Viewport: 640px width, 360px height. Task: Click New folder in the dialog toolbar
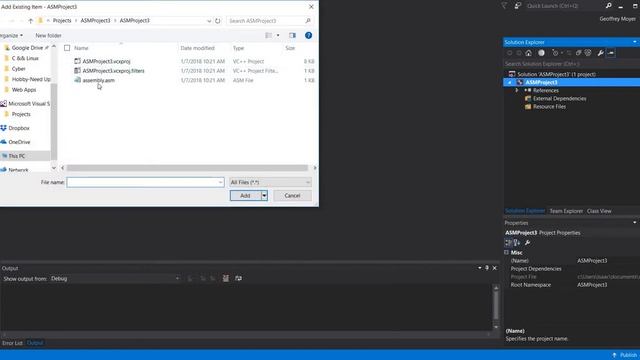point(48,36)
